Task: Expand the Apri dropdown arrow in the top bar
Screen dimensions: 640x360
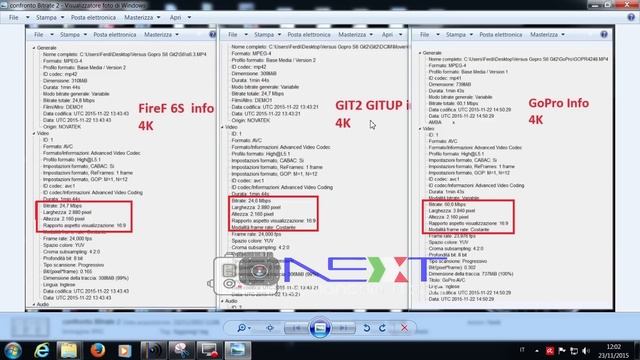Action: 189,18
